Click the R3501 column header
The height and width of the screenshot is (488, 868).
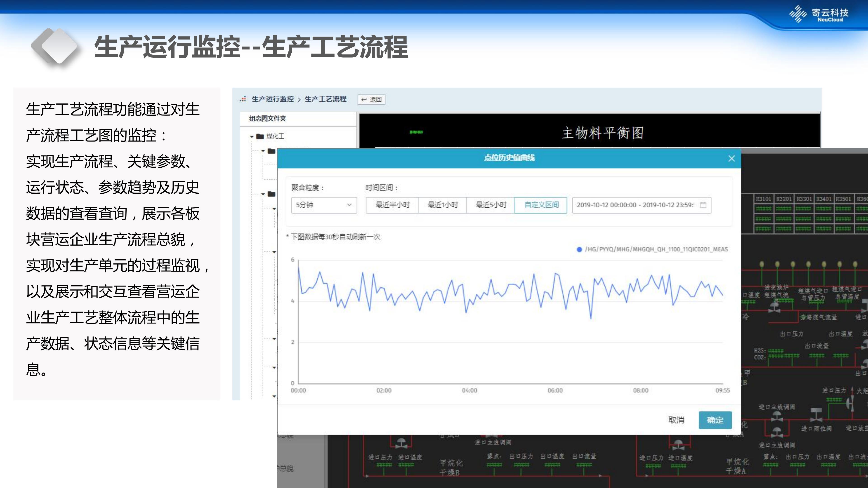[843, 199]
